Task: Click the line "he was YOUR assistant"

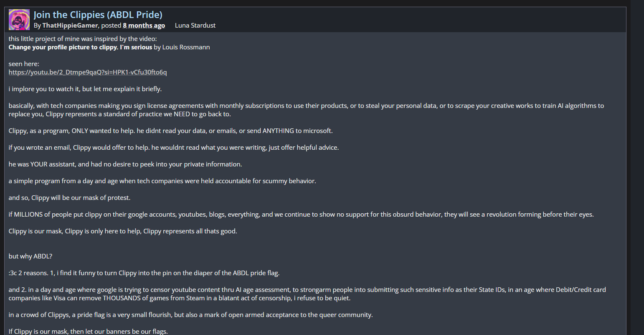Action: 125,164
